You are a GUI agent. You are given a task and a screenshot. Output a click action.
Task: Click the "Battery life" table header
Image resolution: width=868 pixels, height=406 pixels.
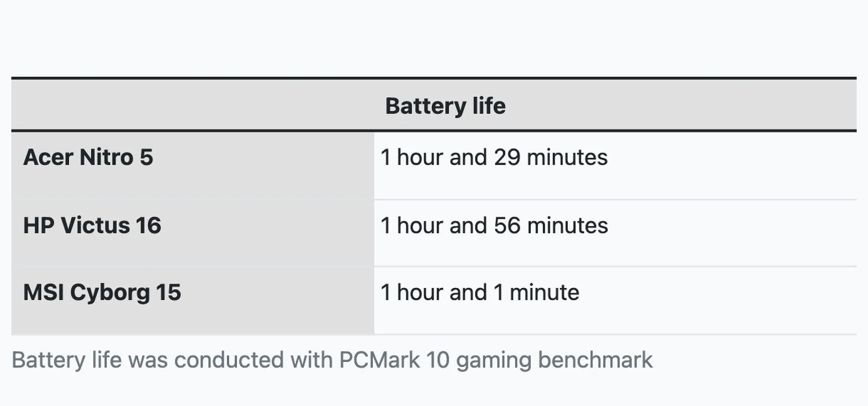point(445,106)
